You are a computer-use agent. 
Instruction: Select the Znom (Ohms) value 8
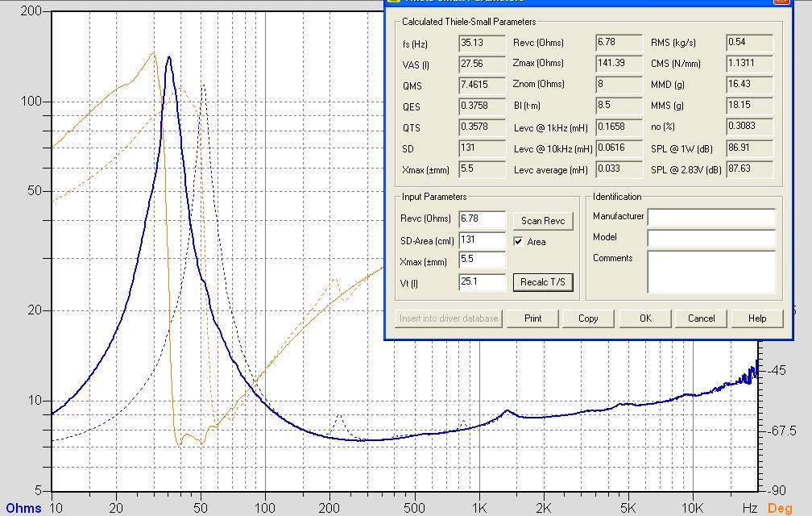click(x=619, y=85)
